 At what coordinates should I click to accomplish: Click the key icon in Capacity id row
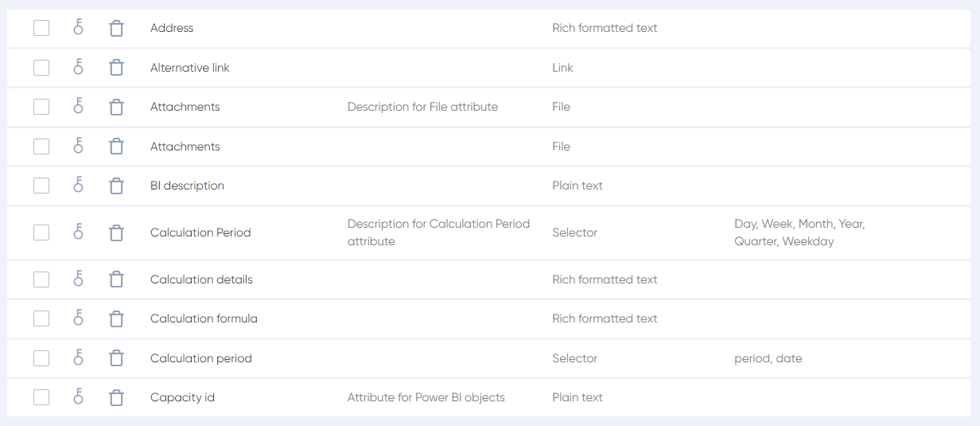click(x=78, y=397)
